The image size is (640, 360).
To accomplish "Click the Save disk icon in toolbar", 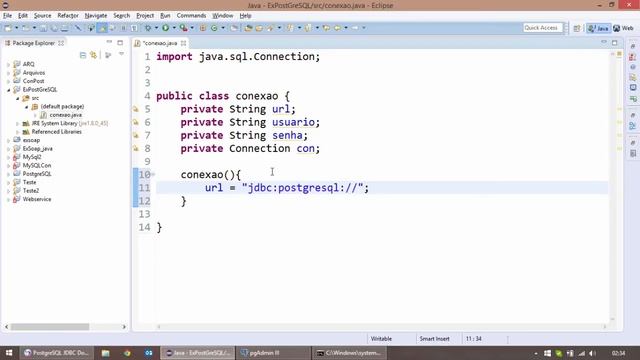I will 43,28.
